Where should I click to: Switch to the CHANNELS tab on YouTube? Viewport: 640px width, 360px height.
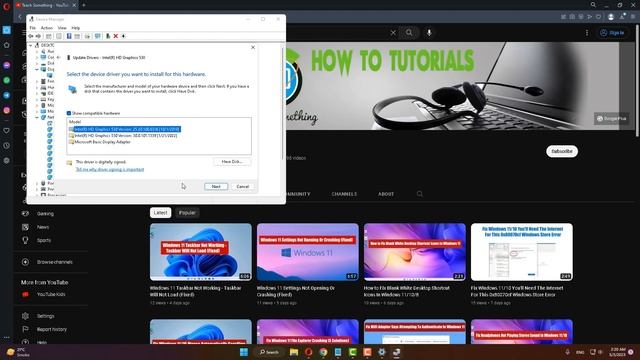(344, 194)
